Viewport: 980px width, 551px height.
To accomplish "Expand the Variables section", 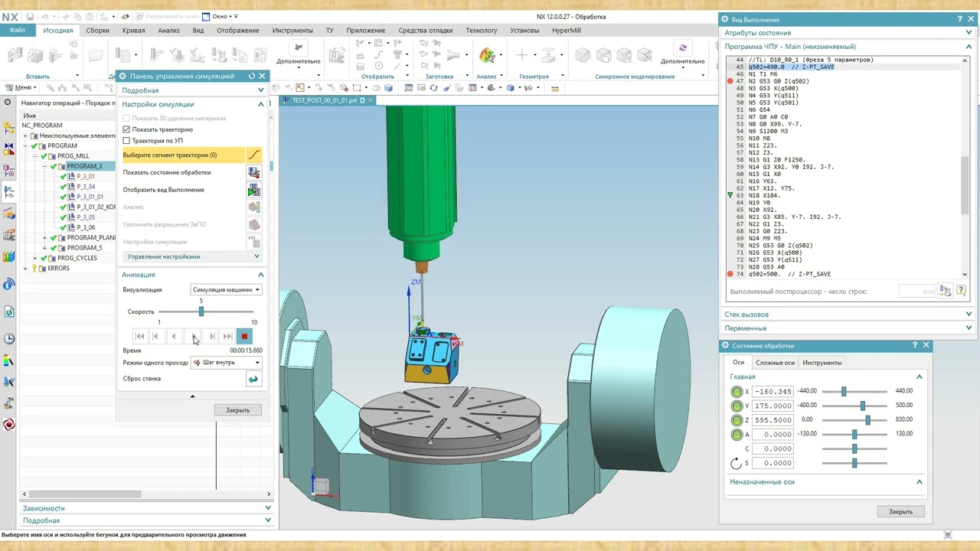I will click(848, 328).
